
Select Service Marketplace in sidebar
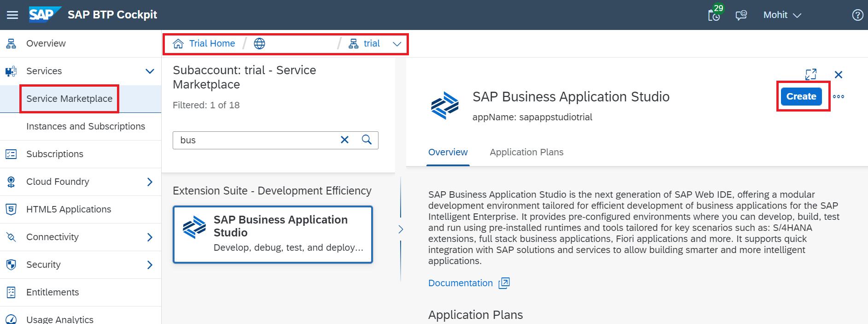click(x=69, y=99)
